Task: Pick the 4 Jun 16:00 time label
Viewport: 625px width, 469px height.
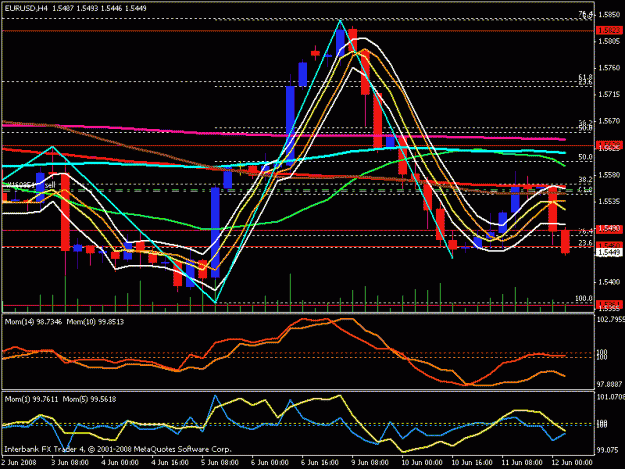Action: tap(170, 463)
